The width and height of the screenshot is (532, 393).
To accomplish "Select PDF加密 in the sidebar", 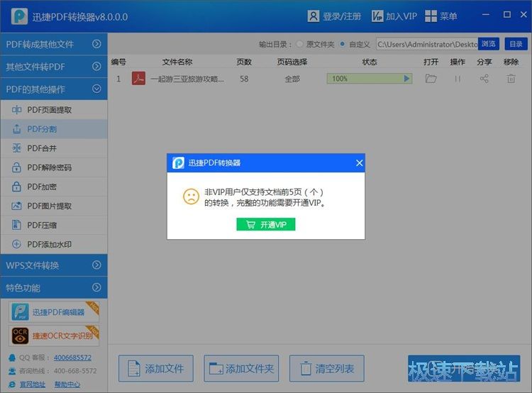I will pos(54,187).
